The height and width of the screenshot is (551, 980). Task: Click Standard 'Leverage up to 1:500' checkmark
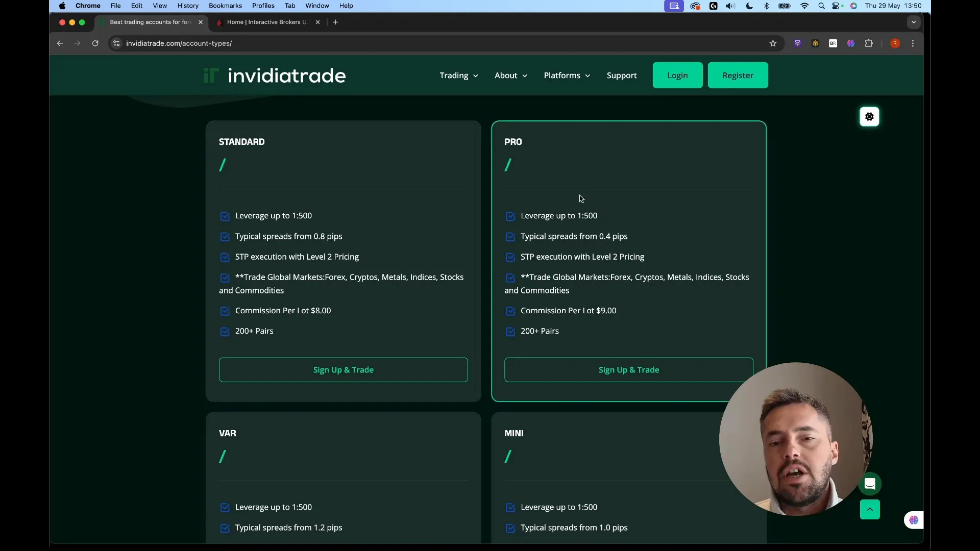pos(225,216)
